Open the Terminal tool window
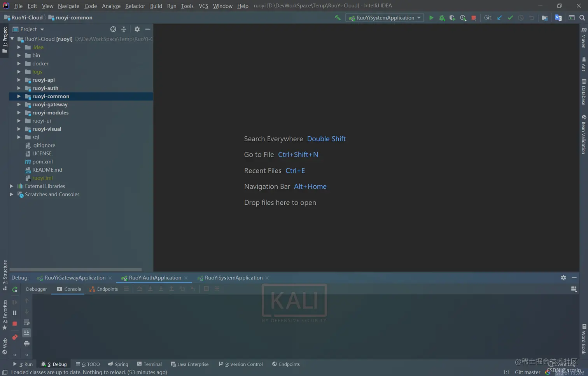This screenshot has width=588, height=376. click(149, 364)
